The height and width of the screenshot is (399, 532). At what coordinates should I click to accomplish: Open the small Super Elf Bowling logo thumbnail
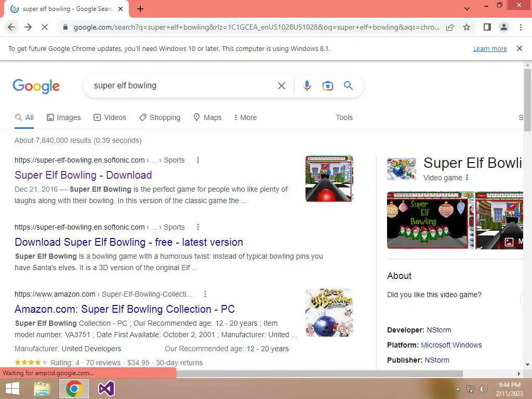click(x=402, y=169)
